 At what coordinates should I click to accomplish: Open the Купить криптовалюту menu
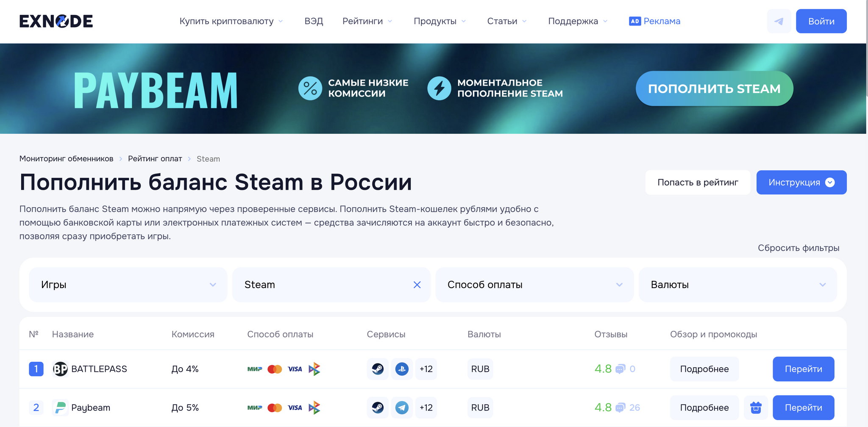(231, 21)
